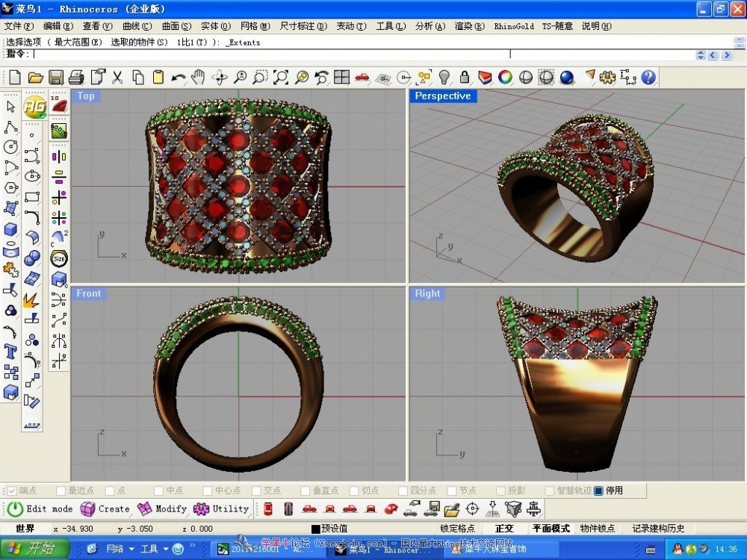747x560 pixels.
Task: Open the 预设值 layer selector in the status bar
Action: click(334, 529)
